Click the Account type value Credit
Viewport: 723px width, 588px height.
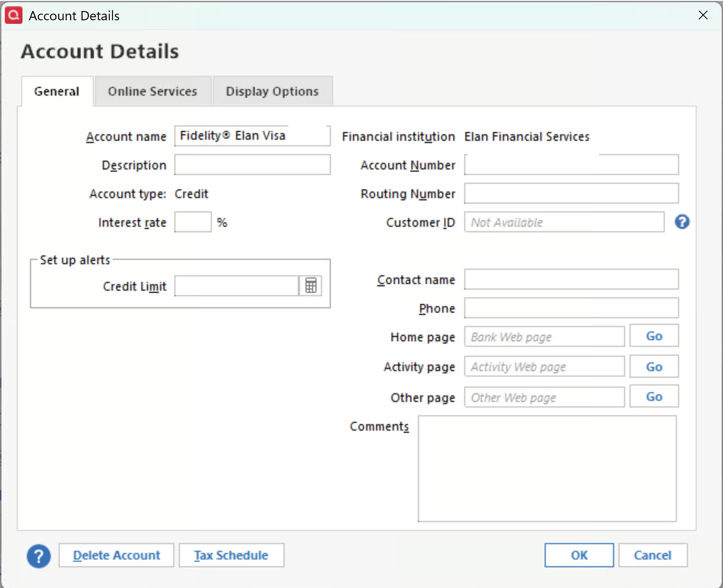(x=191, y=194)
